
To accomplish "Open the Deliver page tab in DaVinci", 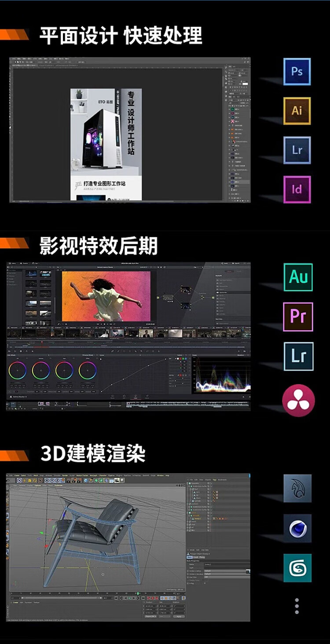I will (x=147, y=397).
